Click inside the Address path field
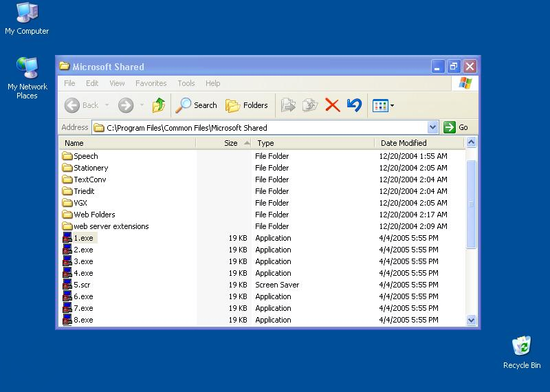550x392 pixels. point(260,128)
